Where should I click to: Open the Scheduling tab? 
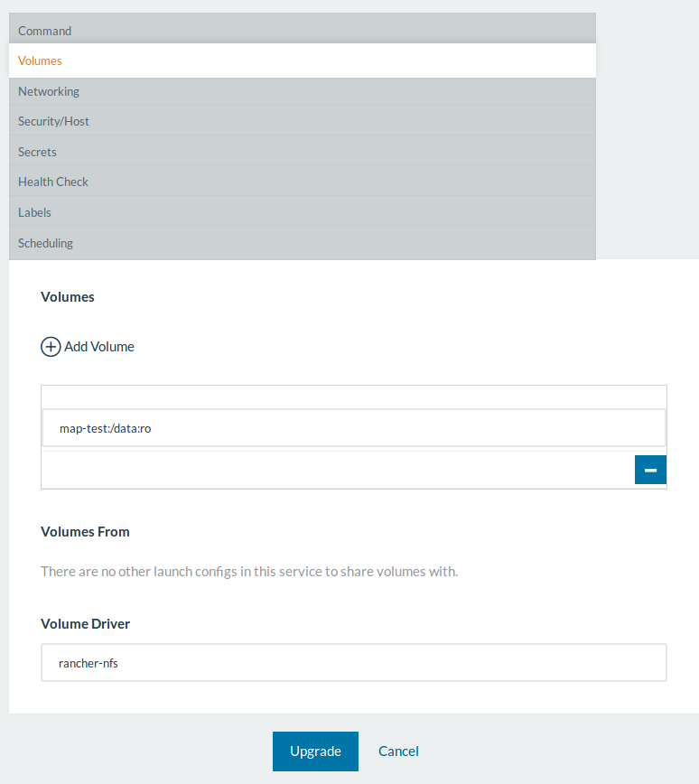[302, 243]
